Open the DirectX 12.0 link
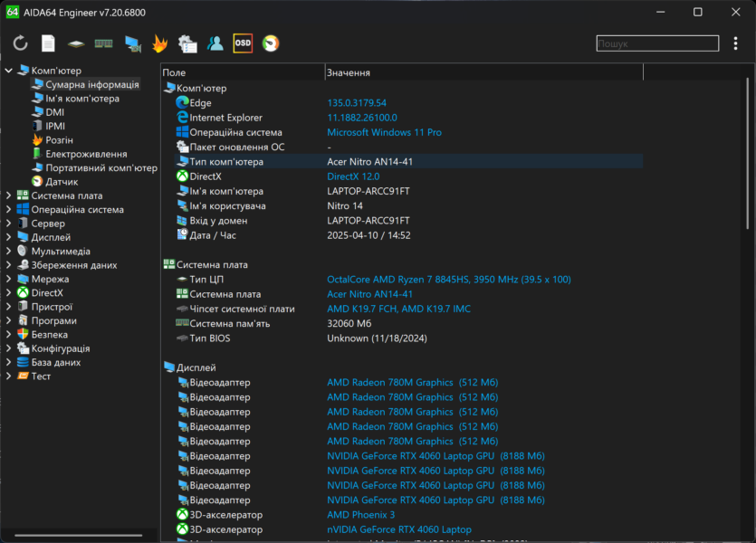This screenshot has height=543, width=756. (353, 176)
